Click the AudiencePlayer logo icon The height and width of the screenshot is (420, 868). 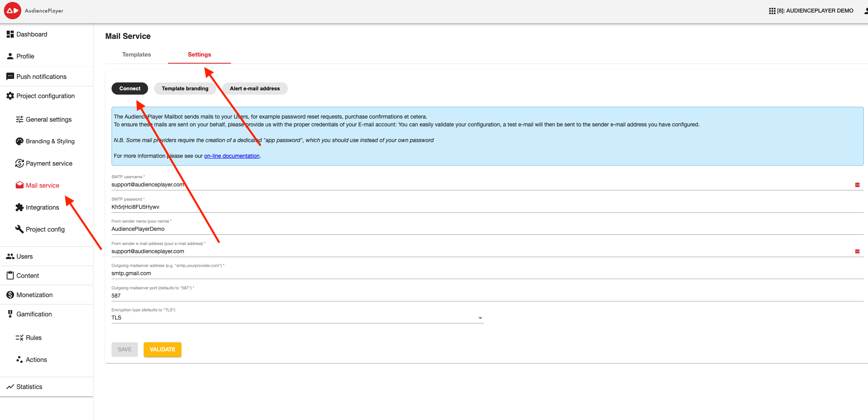13,11
